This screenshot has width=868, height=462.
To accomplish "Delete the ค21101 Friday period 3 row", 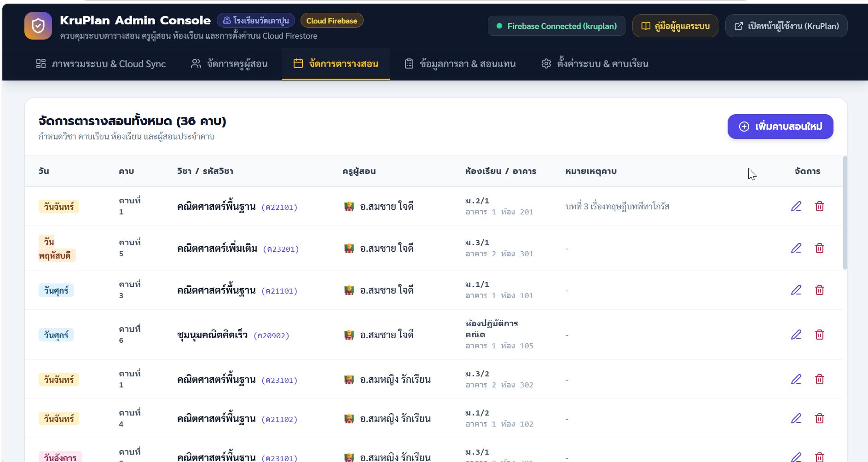I will point(820,290).
